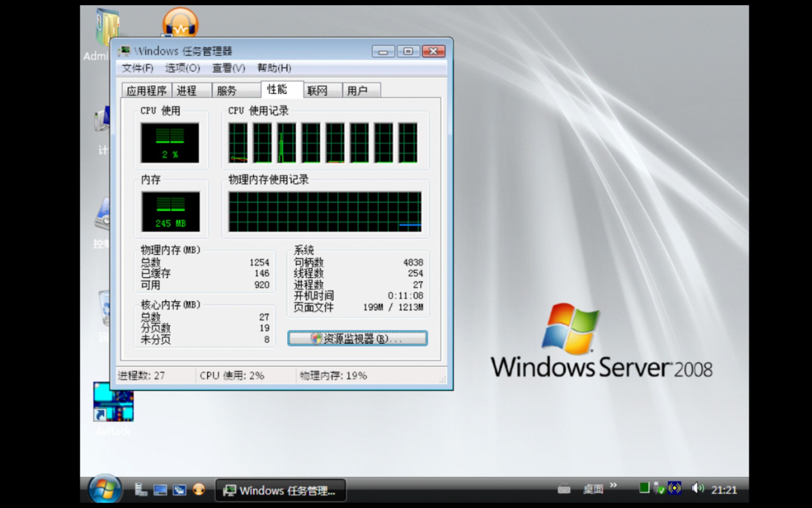The width and height of the screenshot is (812, 508).
Task: Click the first CPU history graph
Action: (238, 143)
